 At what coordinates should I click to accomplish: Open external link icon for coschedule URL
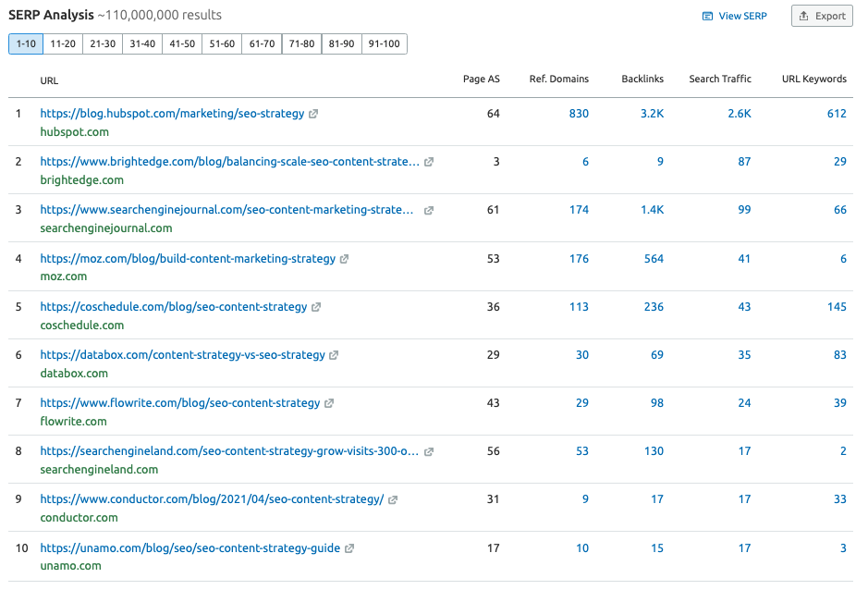coord(316,307)
